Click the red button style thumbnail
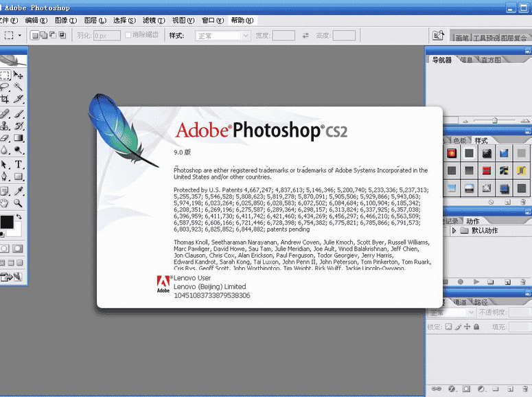 452,152
